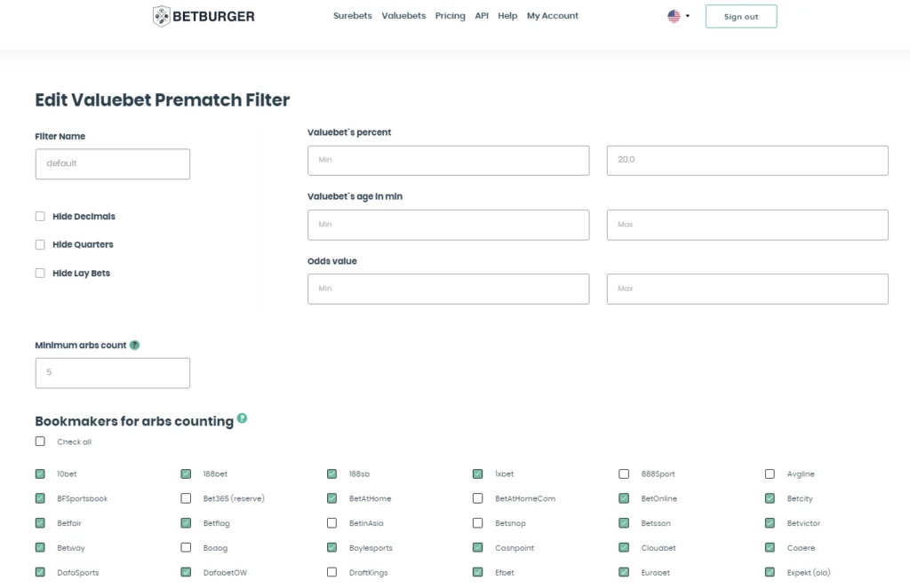The height and width of the screenshot is (588, 910).
Task: Uncheck the Betway bookmaker
Action: click(40, 547)
